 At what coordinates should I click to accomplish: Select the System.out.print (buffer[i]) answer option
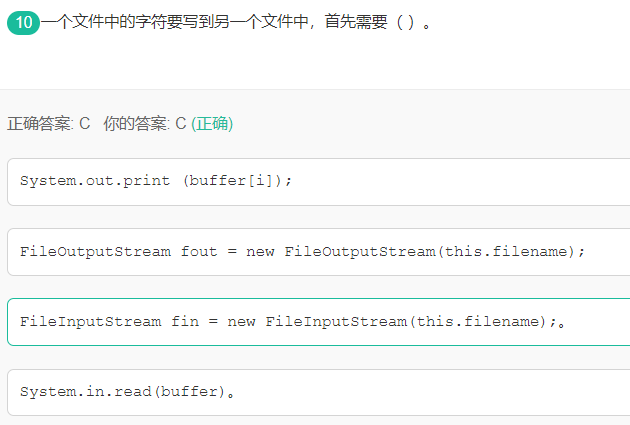pyautogui.click(x=319, y=182)
